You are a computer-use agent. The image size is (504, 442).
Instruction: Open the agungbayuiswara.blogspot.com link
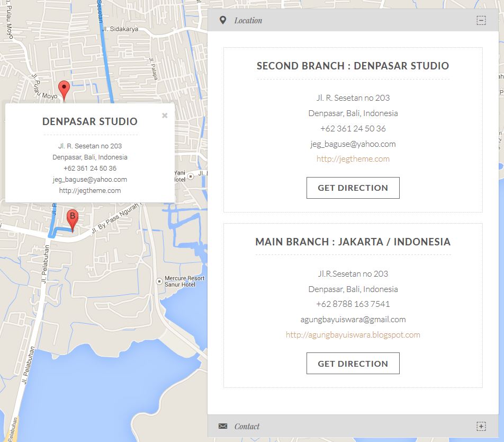point(353,335)
